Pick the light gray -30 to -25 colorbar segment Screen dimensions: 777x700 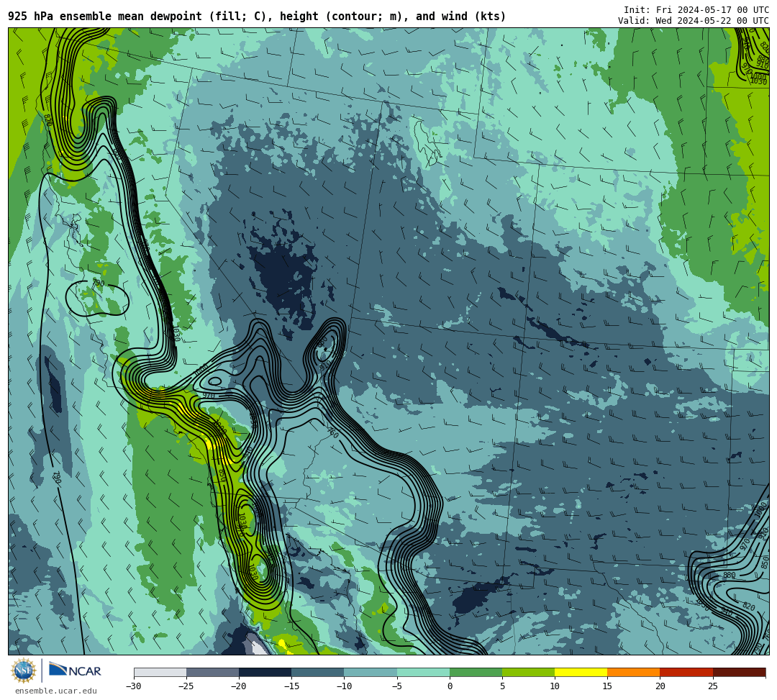(x=160, y=672)
